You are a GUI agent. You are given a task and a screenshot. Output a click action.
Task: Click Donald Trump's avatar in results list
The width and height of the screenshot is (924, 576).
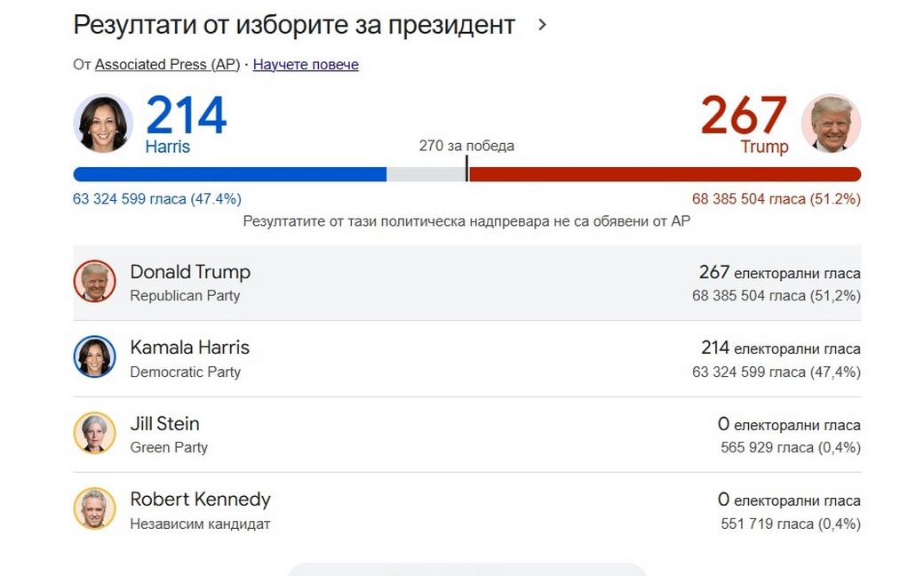coord(94,282)
